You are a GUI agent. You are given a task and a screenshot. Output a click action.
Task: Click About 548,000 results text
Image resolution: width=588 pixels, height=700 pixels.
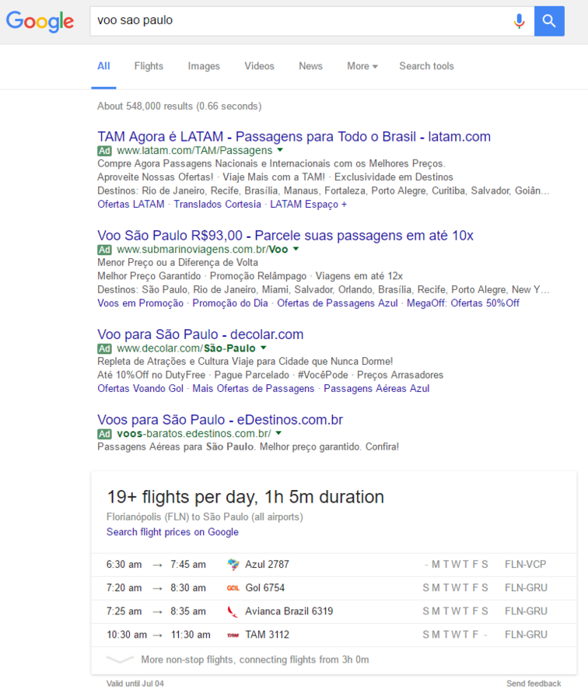180,107
